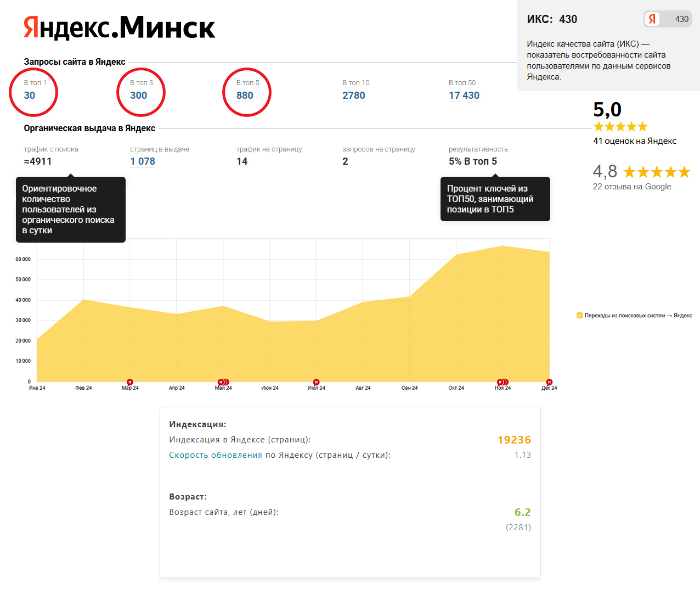Select the red update marker at Июл 24
The height and width of the screenshot is (589, 700).
pos(317,382)
